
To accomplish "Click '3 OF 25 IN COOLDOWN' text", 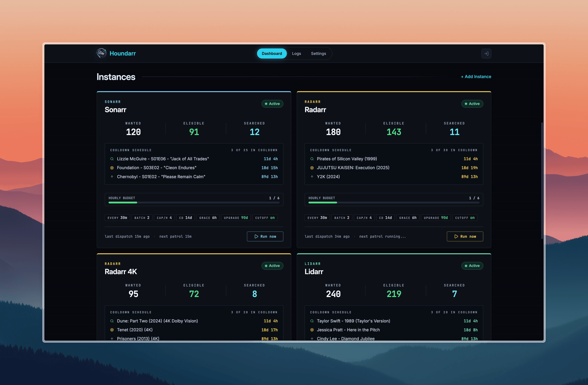I will pyautogui.click(x=254, y=150).
